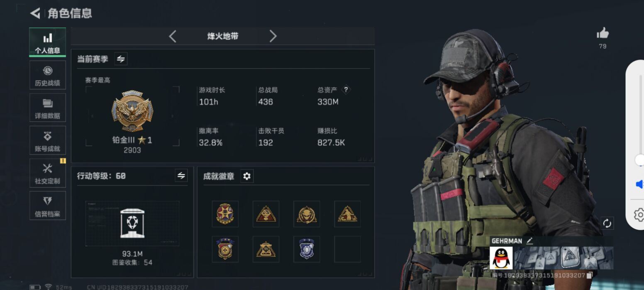Open the 详细数据 tab
Image resolution: width=644 pixels, height=290 pixels.
coord(48,108)
